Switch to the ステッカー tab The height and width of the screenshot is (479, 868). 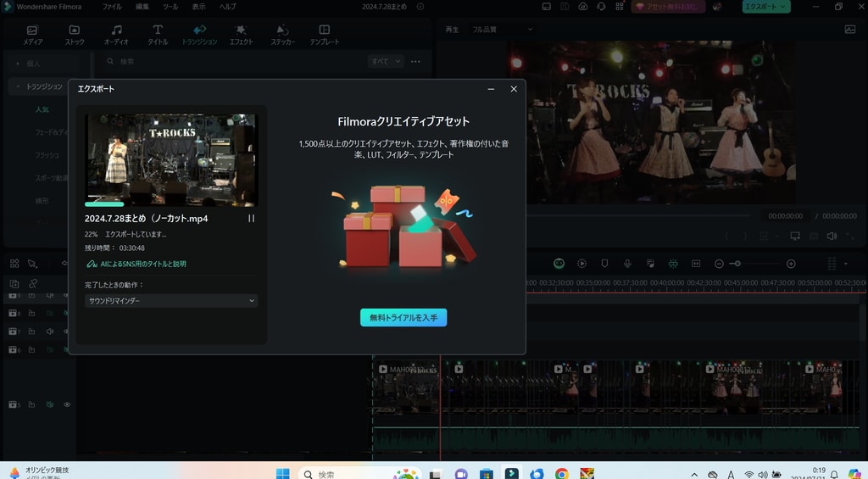tap(283, 35)
